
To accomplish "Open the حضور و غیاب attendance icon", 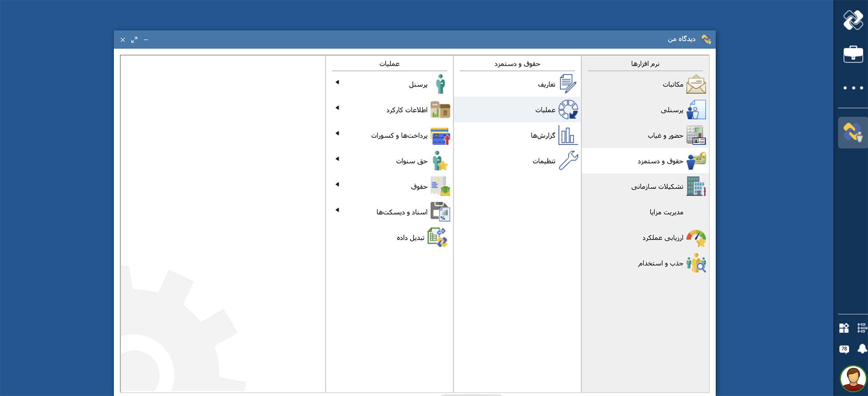I will pos(696,135).
